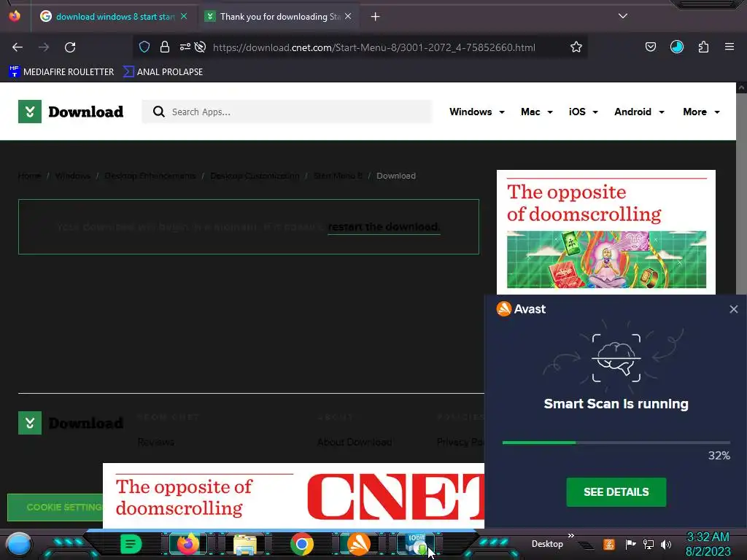
Task: Open the Extensions puzzle icon
Action: point(703,47)
